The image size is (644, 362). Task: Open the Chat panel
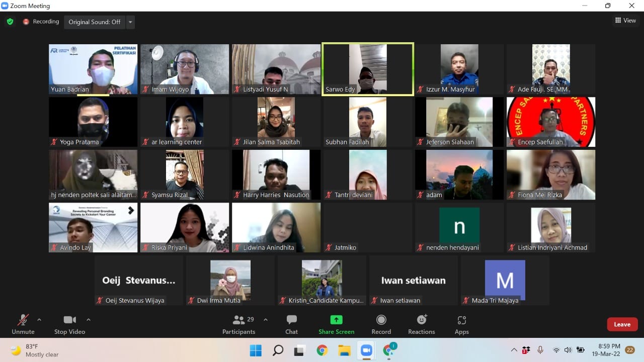click(x=291, y=324)
